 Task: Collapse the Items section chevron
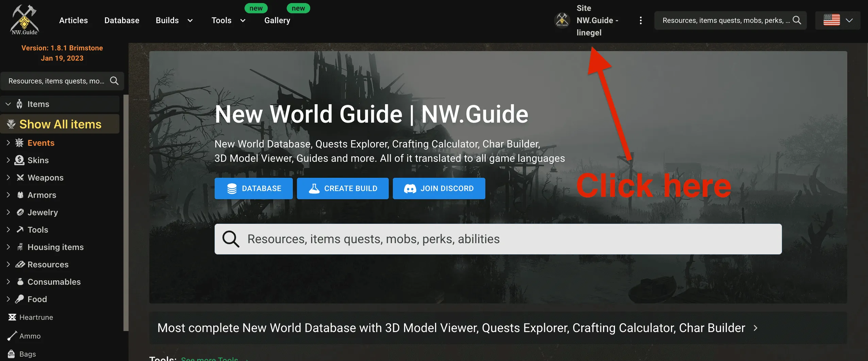(x=8, y=104)
